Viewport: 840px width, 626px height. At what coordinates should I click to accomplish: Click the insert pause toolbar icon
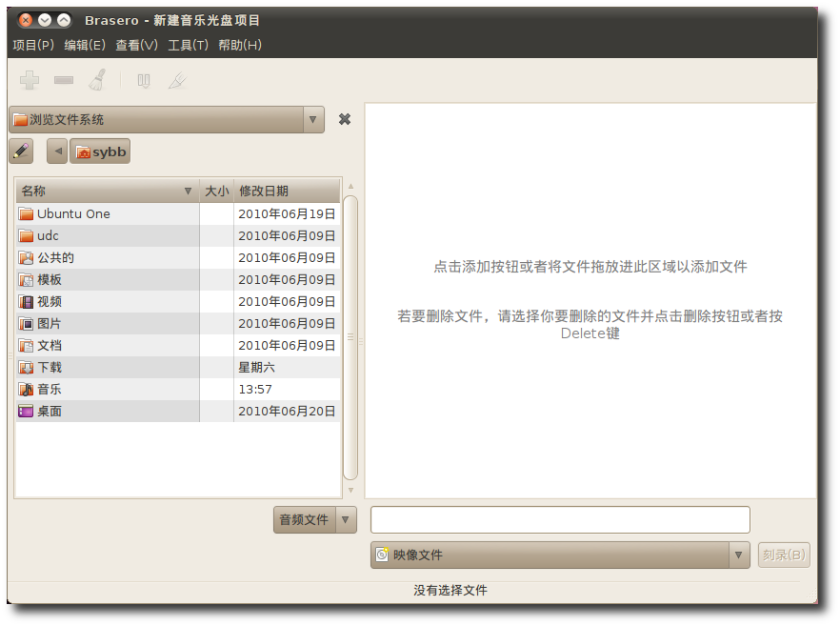(144, 81)
